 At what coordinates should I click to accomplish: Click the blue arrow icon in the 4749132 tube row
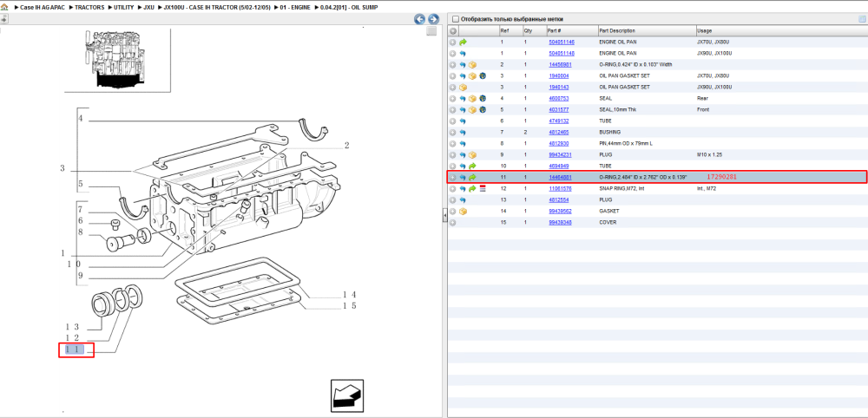463,121
